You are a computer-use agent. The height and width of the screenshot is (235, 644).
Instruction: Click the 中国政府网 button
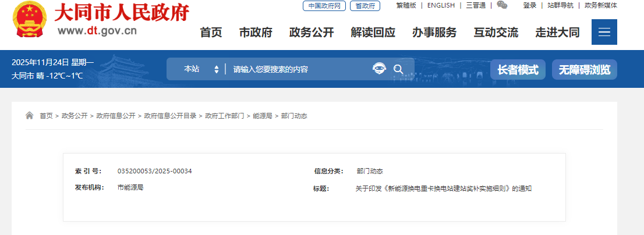click(324, 6)
